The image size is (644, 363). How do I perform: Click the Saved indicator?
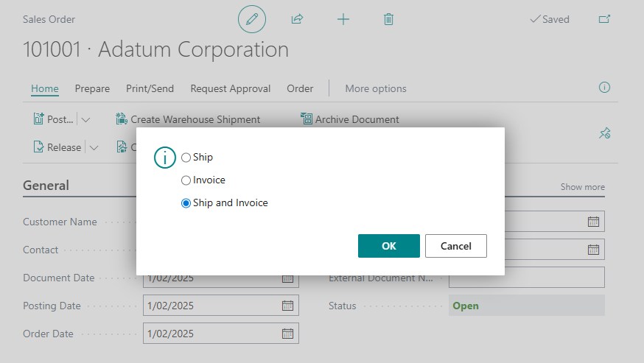point(550,19)
